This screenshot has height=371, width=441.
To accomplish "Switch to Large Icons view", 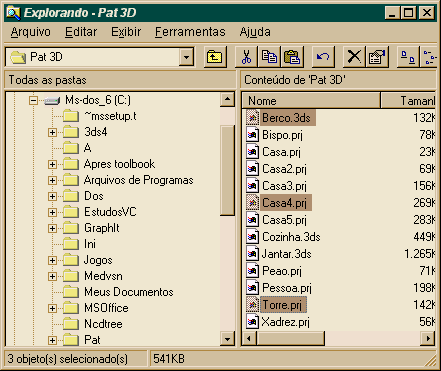I will coord(408,57).
